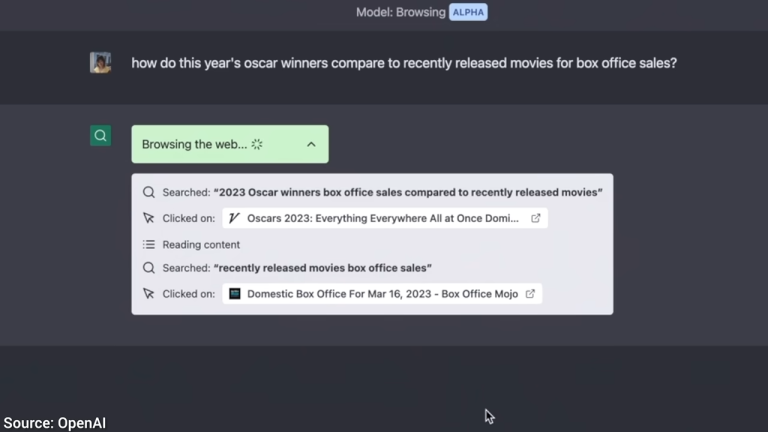Click the magnifier icon beside first Searched query
The width and height of the screenshot is (768, 432).
[149, 192]
